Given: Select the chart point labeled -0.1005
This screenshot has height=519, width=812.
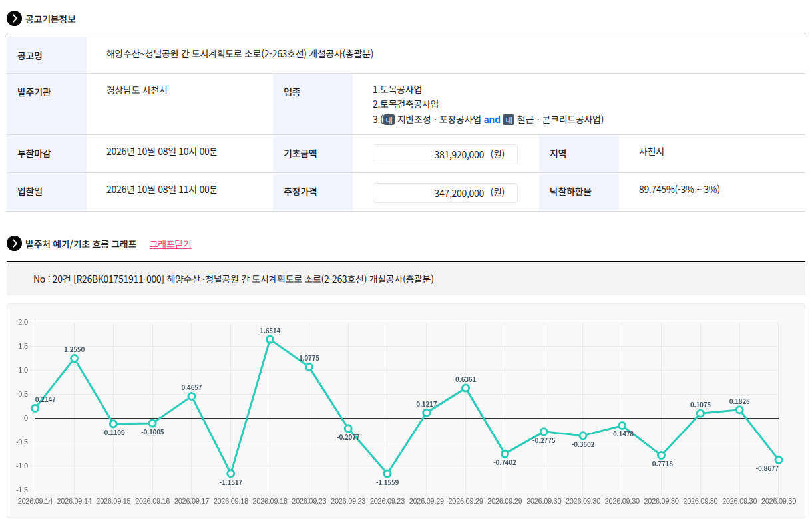Looking at the screenshot, I should pos(152,423).
